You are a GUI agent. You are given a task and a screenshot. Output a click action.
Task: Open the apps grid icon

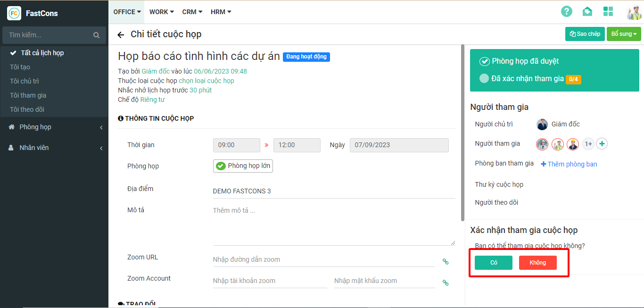pos(608,12)
